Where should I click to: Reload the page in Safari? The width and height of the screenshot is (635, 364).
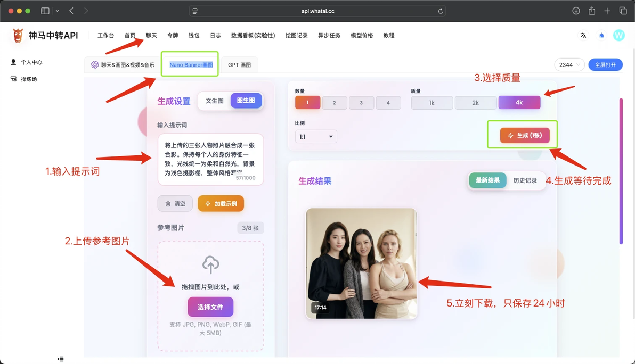(441, 11)
